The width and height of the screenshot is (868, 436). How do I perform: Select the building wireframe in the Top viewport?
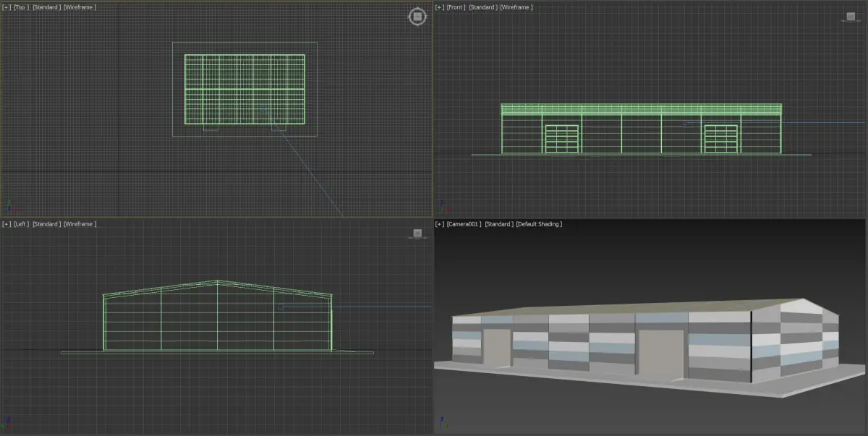click(x=244, y=89)
